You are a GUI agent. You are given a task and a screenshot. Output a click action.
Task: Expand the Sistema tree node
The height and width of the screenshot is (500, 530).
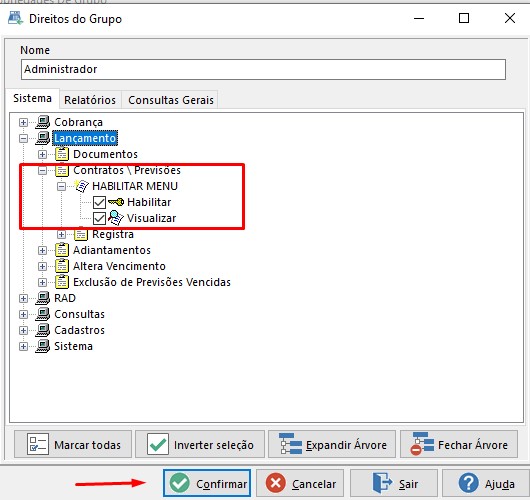click(23, 346)
